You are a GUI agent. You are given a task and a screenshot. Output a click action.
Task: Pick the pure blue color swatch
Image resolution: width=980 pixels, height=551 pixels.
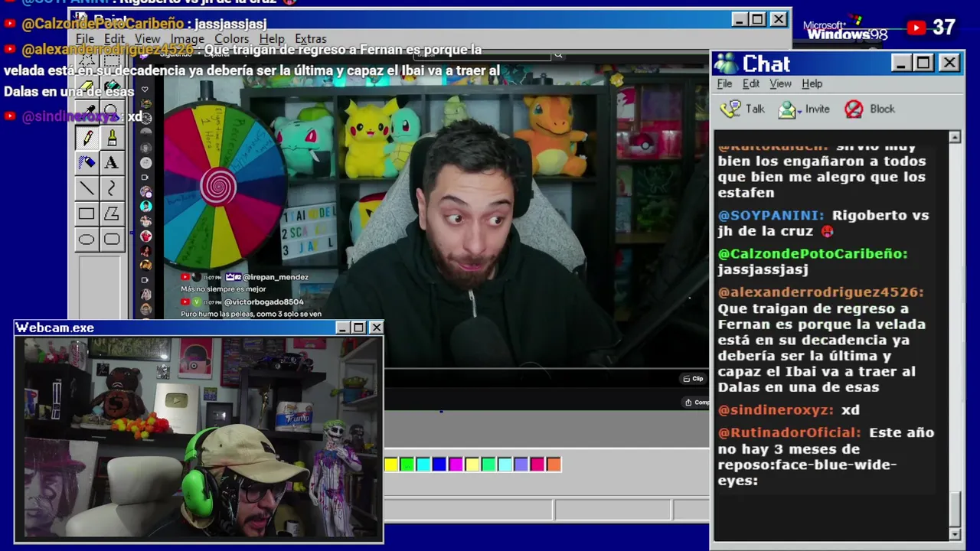[439, 464]
